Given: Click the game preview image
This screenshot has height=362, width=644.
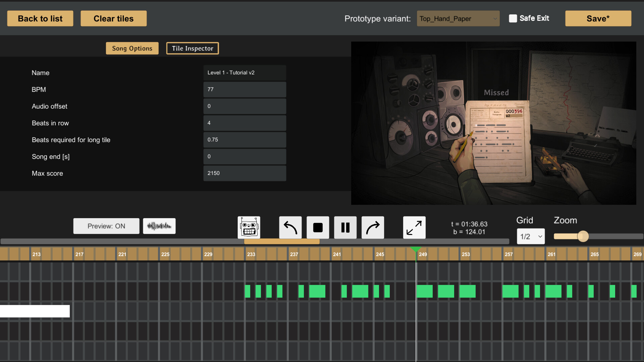Looking at the screenshot, I should 493,123.
